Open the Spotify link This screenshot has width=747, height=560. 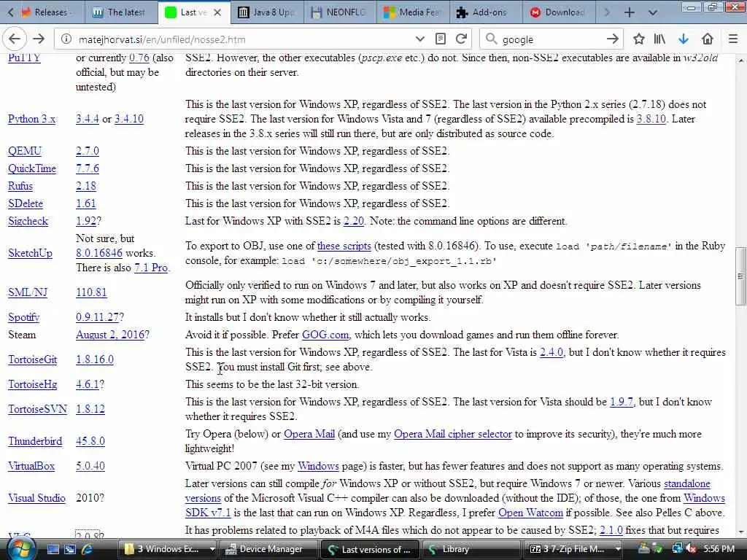[24, 318]
